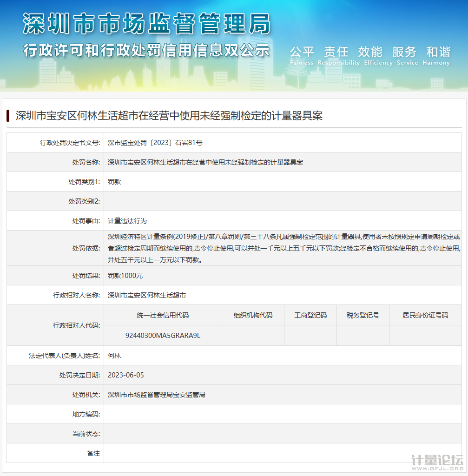Click the dark red title bar marker

8,116
